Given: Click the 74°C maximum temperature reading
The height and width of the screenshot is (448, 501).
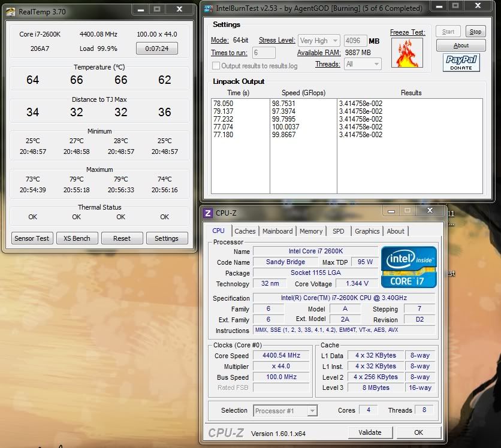Looking at the screenshot, I should (165, 179).
